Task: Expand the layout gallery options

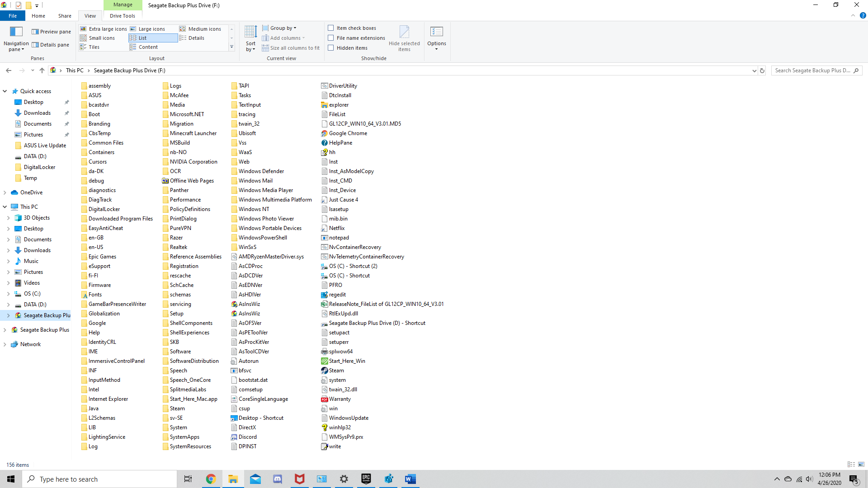Action: [231, 47]
